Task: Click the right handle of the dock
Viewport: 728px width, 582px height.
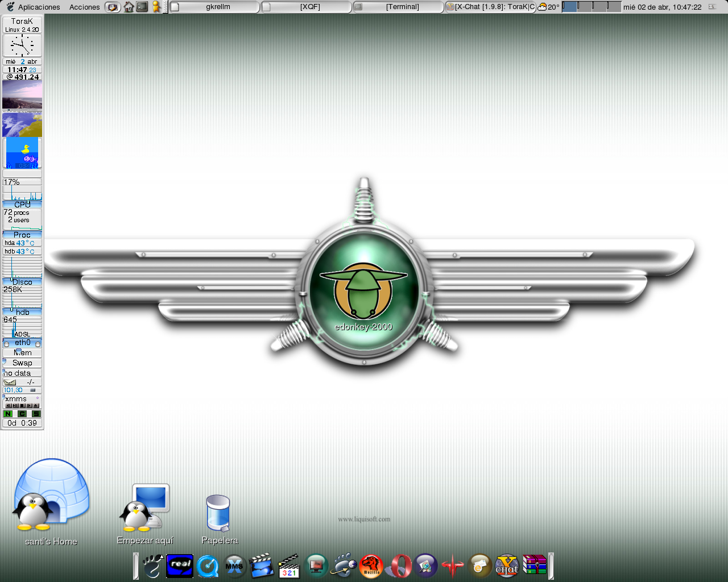Action: pos(551,566)
